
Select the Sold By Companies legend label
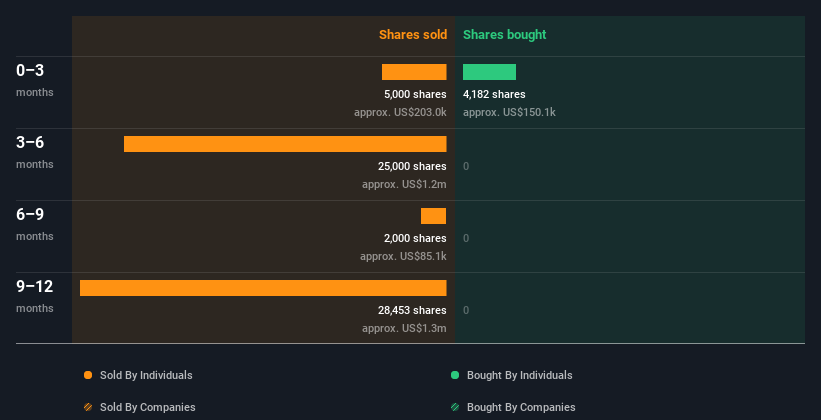[148, 407]
